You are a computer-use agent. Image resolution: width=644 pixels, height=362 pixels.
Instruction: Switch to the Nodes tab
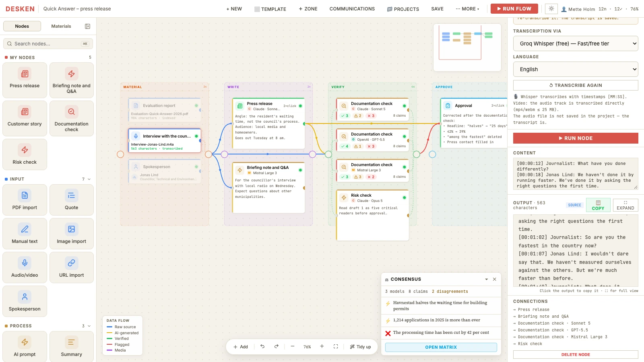pyautogui.click(x=22, y=26)
